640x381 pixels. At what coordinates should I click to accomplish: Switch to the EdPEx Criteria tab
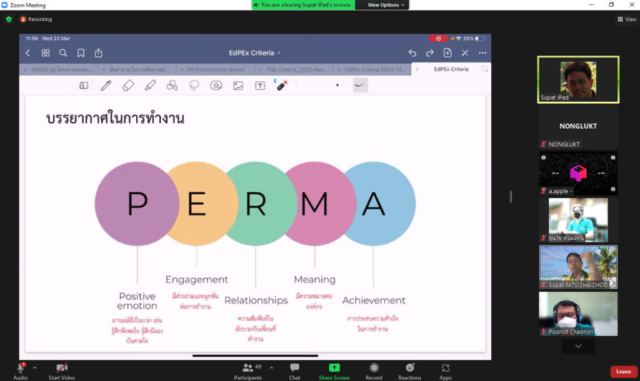click(x=451, y=69)
